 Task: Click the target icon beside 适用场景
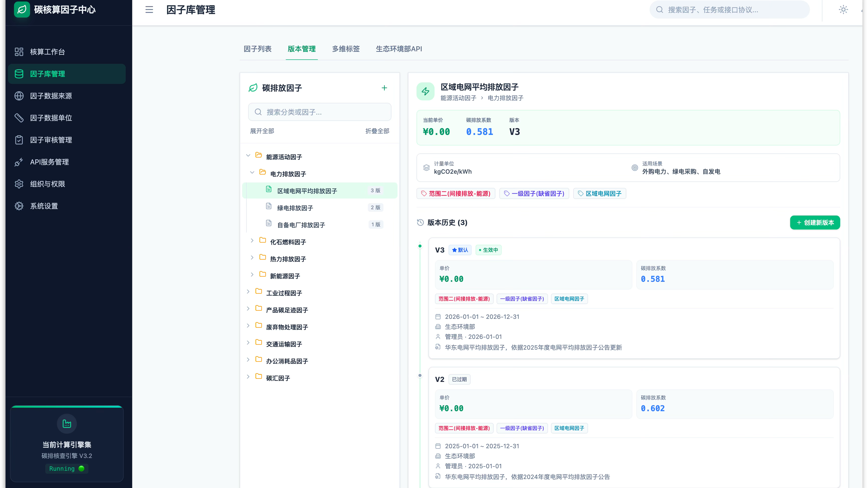click(x=635, y=167)
